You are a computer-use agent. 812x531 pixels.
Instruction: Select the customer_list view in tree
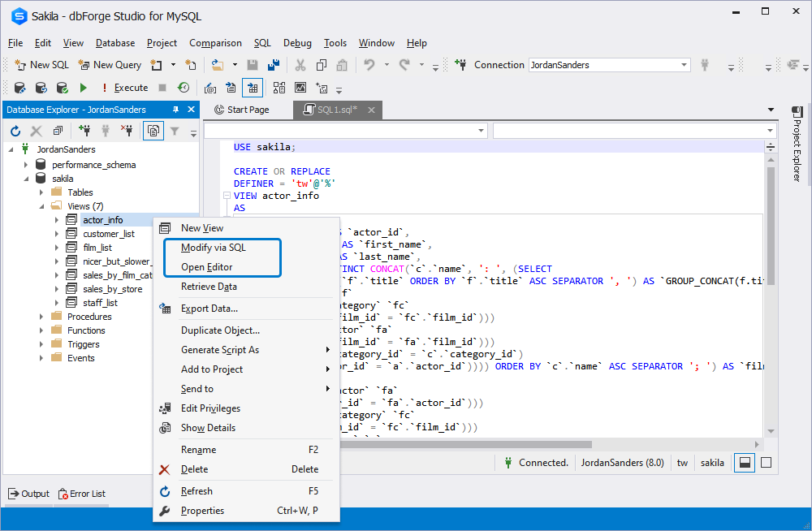109,234
